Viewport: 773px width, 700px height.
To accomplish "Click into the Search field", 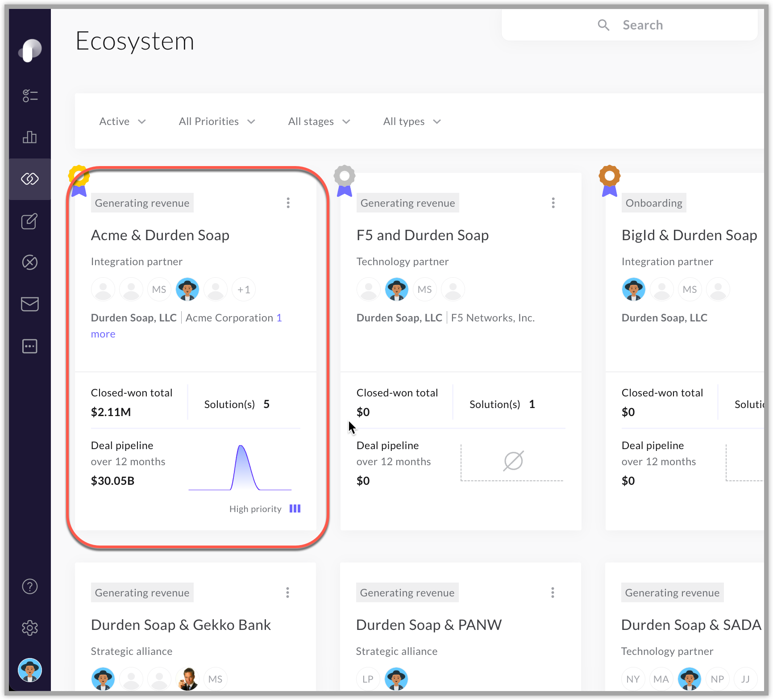I will [630, 25].
